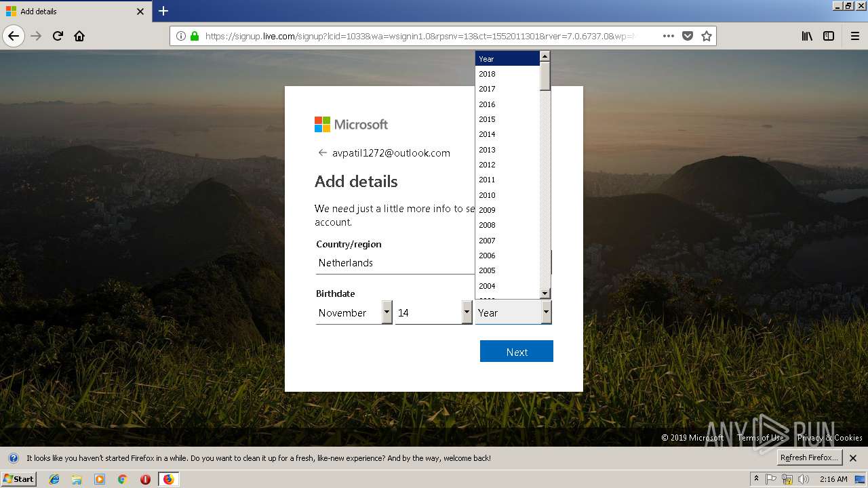The height and width of the screenshot is (488, 868).
Task: Choose 2017 from the year list
Action: click(x=507, y=89)
